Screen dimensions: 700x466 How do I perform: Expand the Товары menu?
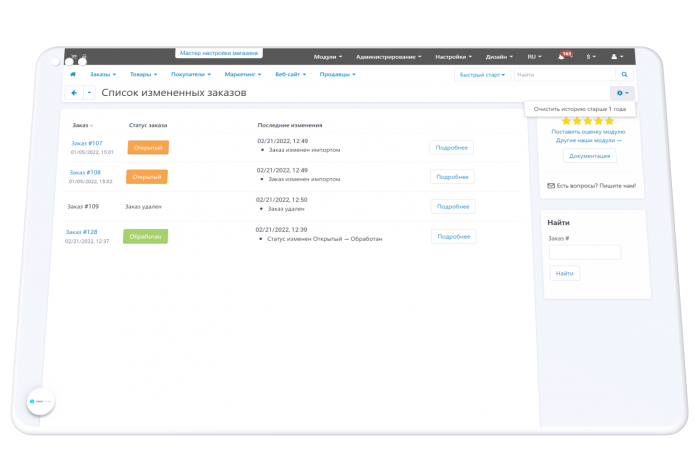[x=143, y=74]
